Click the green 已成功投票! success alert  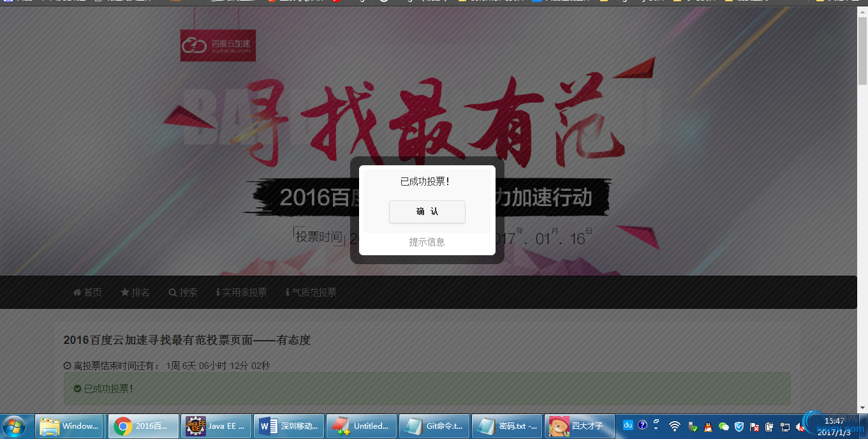pyautogui.click(x=427, y=389)
